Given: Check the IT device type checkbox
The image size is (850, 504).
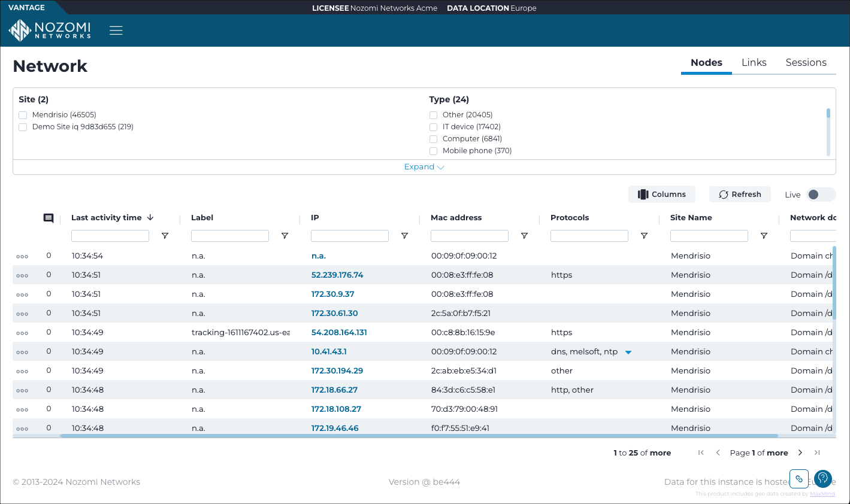Looking at the screenshot, I should [x=433, y=127].
